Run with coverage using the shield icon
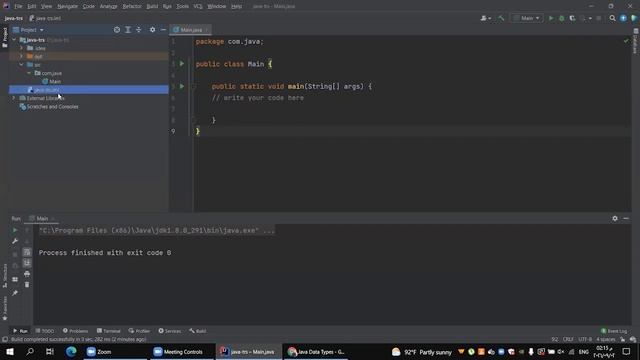640x360 pixels. 572,18
